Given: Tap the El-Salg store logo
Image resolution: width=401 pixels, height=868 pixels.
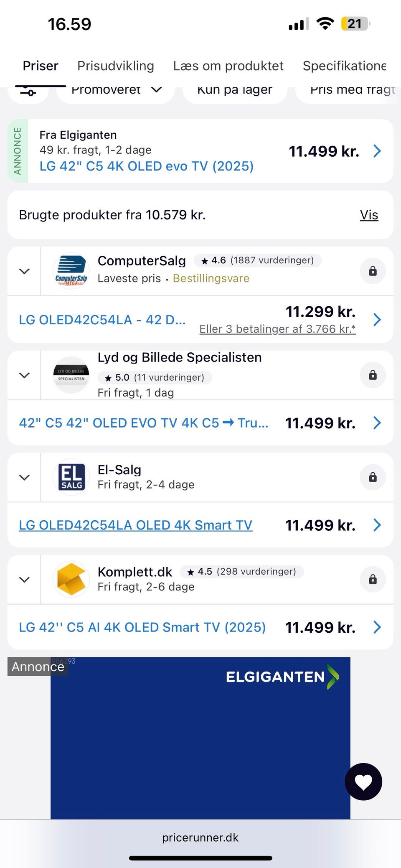Looking at the screenshot, I should [71, 477].
